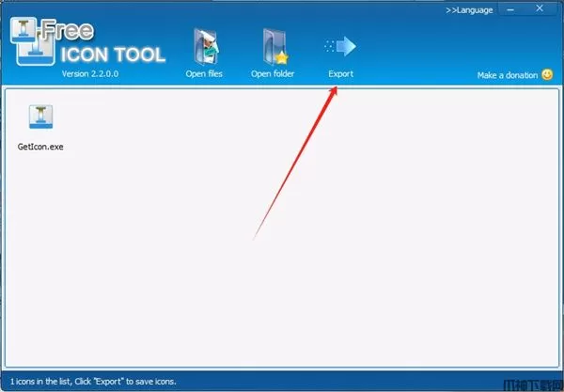Select the GetIcon.exe icon thumbnail

pos(40,117)
